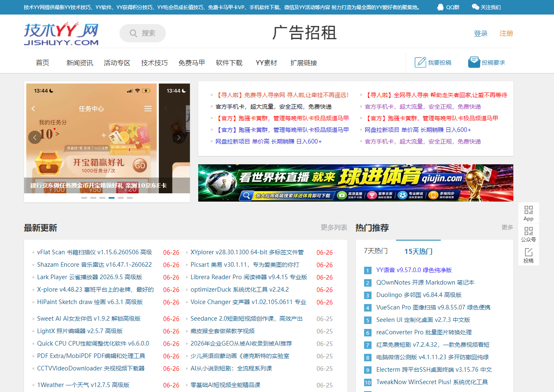This screenshot has height=392, width=554.
Task: Click the 我要投稿 pencil icon
Action: pyautogui.click(x=420, y=62)
